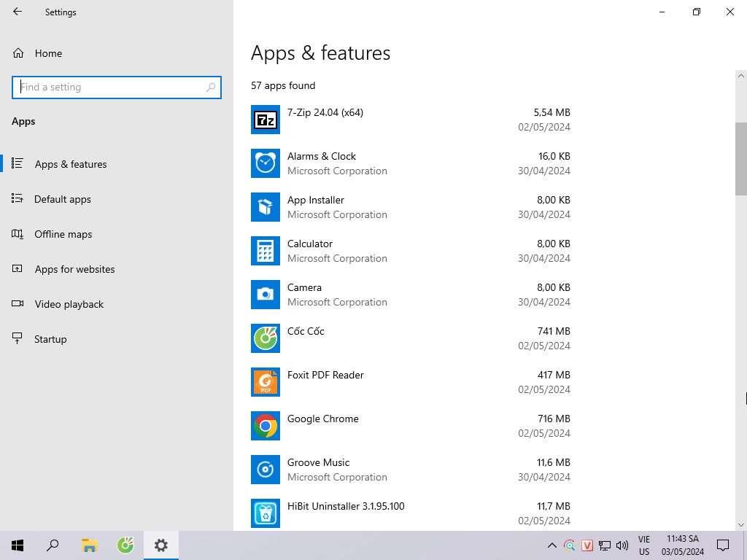747x560 pixels.
Task: Open the Startup apps page
Action: click(x=50, y=339)
